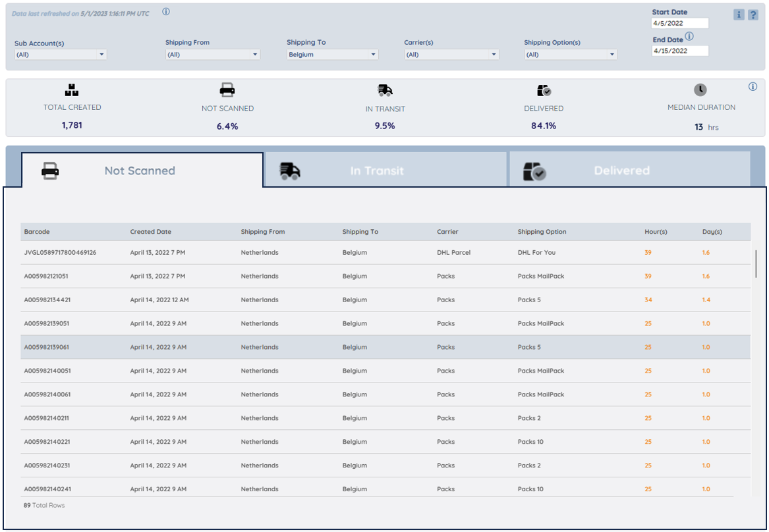Sort by the Created Date column header
Screen dimensions: 769x532
coord(150,232)
